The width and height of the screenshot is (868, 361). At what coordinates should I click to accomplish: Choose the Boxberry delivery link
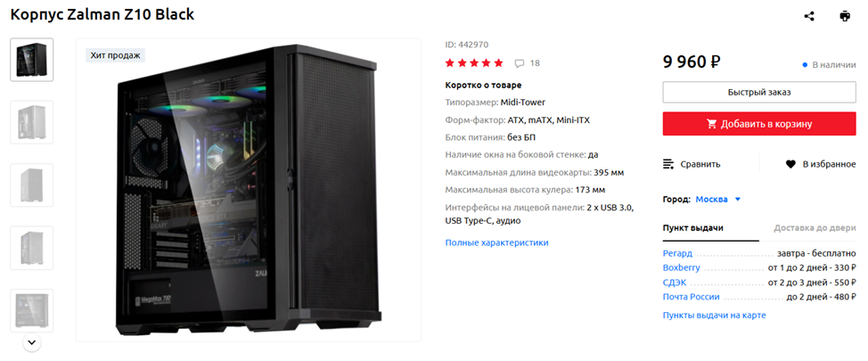tap(682, 268)
